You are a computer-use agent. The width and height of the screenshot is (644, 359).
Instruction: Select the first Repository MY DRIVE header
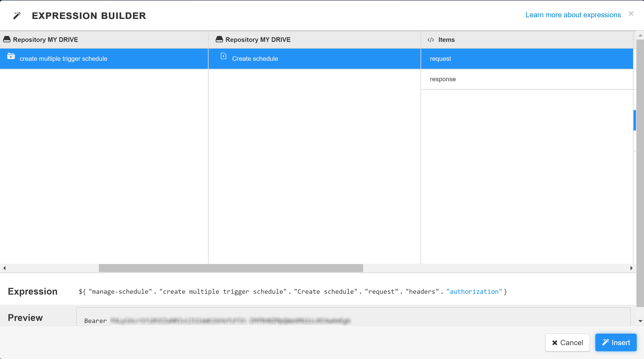coord(45,39)
